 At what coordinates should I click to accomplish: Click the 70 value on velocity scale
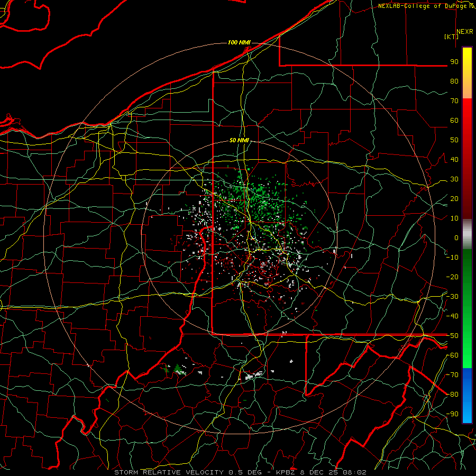(454, 101)
